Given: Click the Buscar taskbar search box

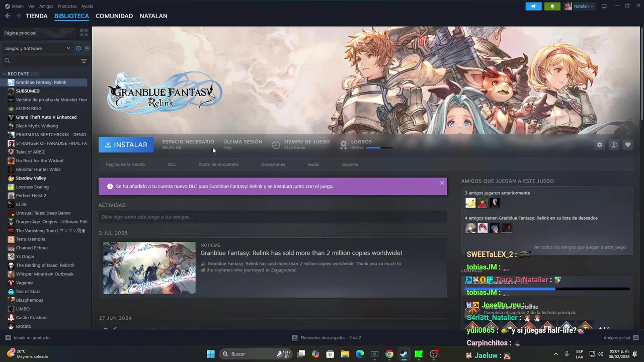Looking at the screenshot, I should coord(257,354).
